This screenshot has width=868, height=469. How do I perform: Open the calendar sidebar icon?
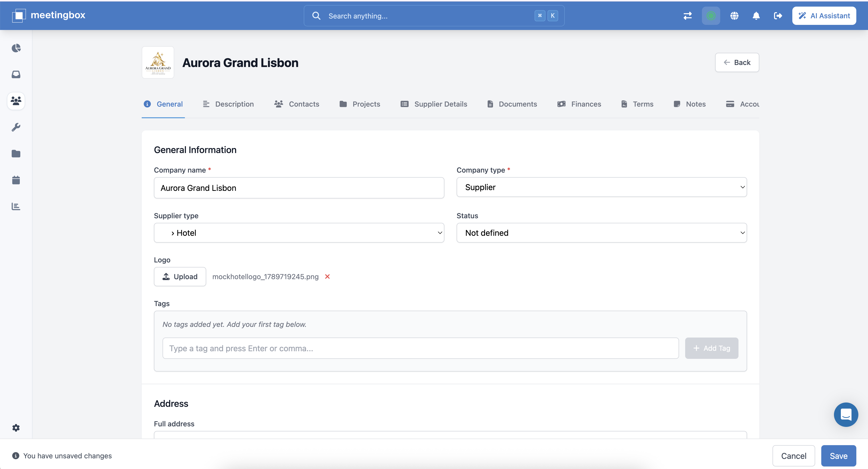16,180
